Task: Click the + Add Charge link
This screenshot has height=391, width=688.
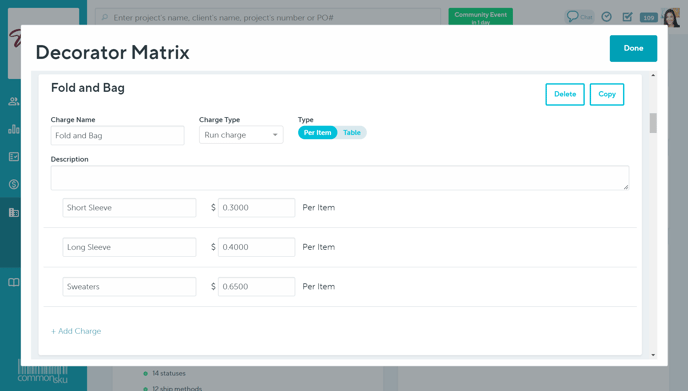Action: pyautogui.click(x=76, y=331)
